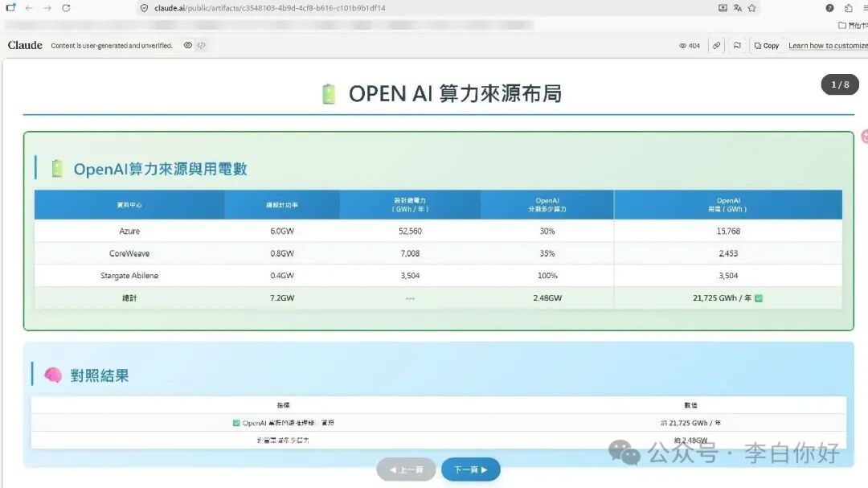Install the page as an app via the address bar icon
The width and height of the screenshot is (868, 488).
click(x=723, y=8)
